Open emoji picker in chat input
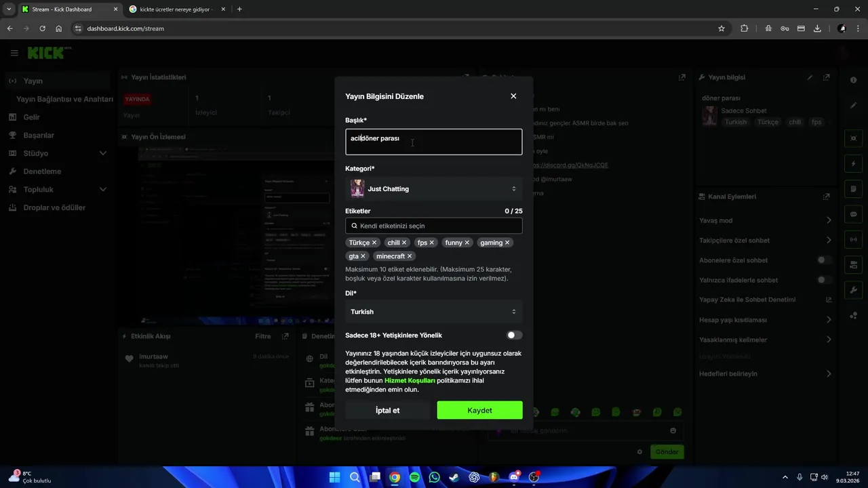This screenshot has width=868, height=488. click(673, 430)
